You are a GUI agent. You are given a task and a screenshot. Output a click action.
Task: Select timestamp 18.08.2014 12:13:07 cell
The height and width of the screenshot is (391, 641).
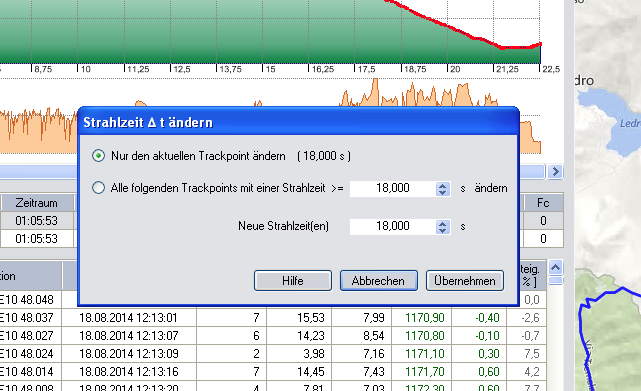tap(129, 336)
